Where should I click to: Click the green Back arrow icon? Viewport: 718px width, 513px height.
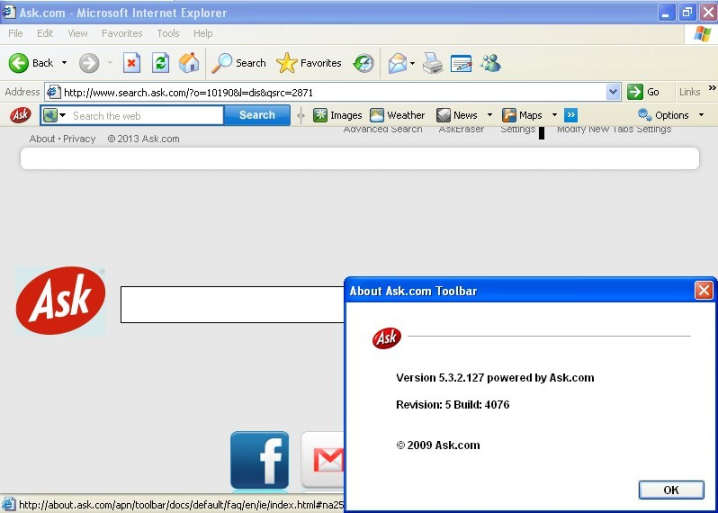(19, 63)
